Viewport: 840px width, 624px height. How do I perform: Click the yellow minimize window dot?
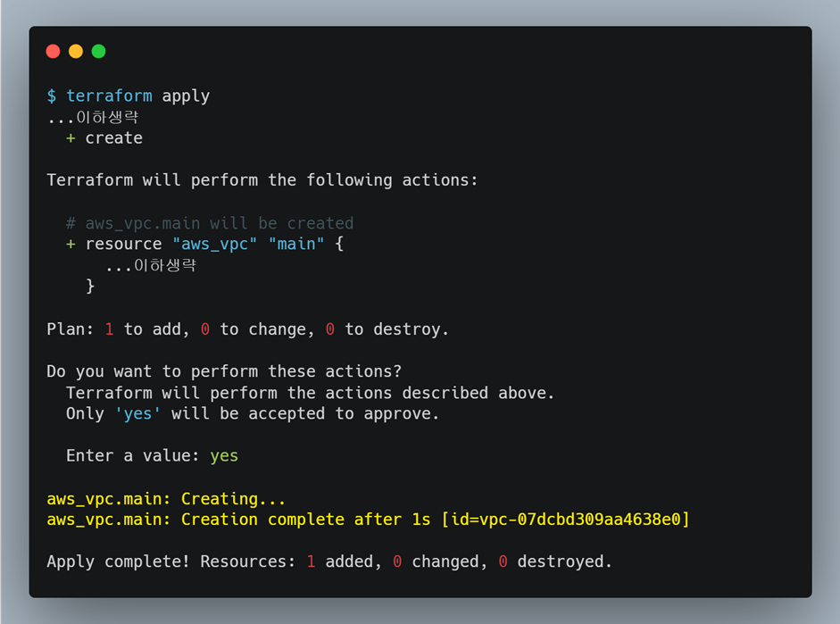[76, 52]
